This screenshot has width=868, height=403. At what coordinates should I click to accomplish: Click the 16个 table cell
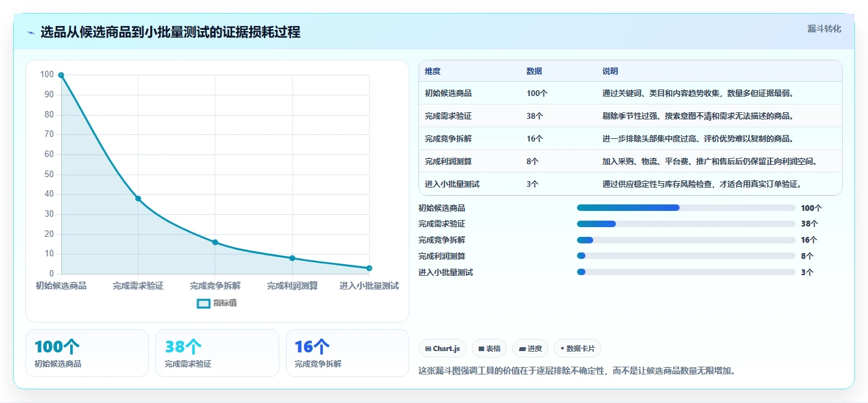point(535,139)
